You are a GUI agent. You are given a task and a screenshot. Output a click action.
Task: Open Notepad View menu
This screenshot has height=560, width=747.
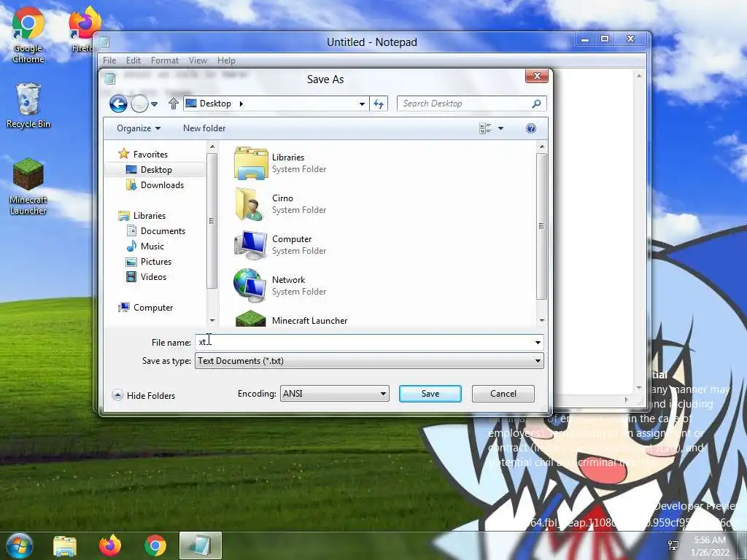click(x=197, y=61)
